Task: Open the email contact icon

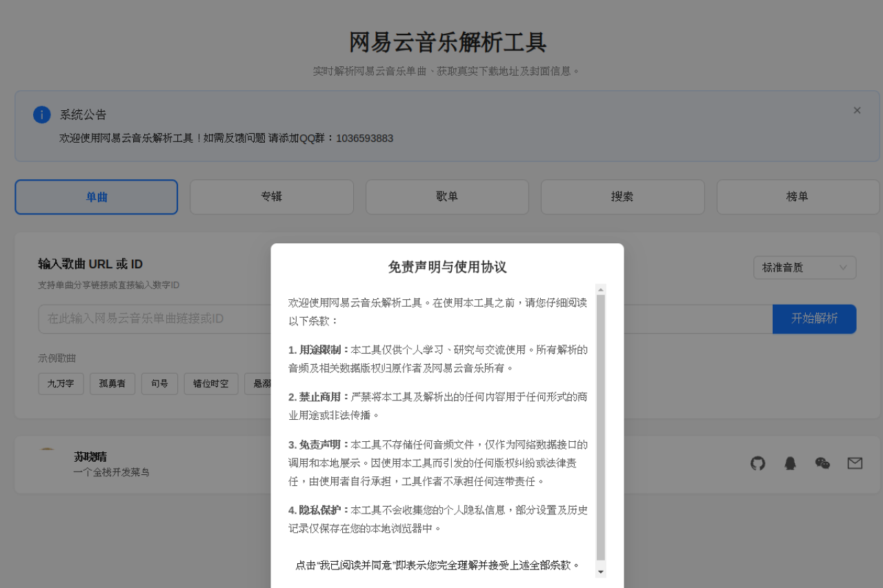Action: tap(855, 463)
